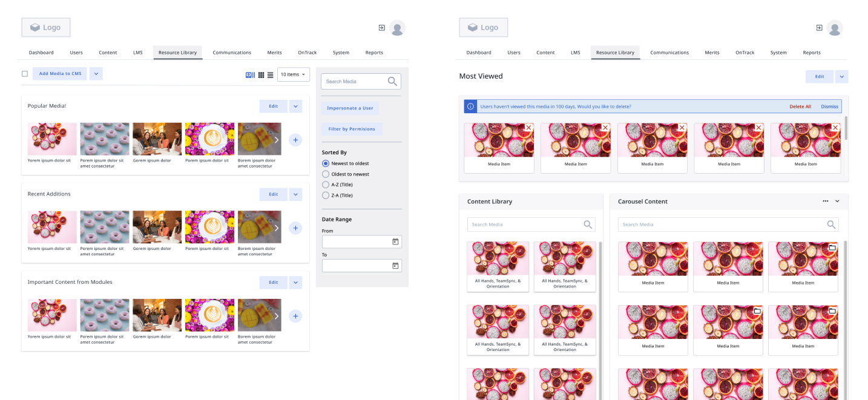
Task: Open the 10 items dropdown
Action: click(x=293, y=74)
